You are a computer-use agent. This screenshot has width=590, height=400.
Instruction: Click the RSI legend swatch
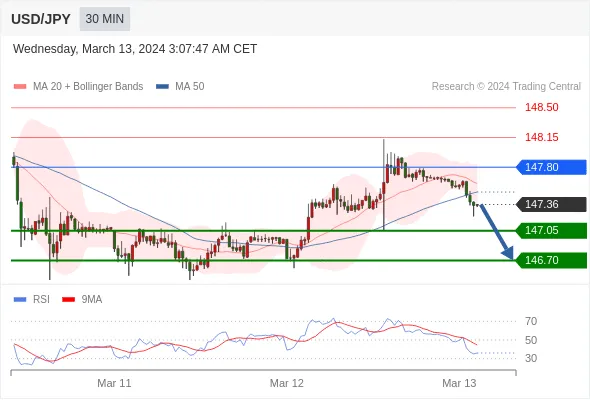pyautogui.click(x=20, y=300)
